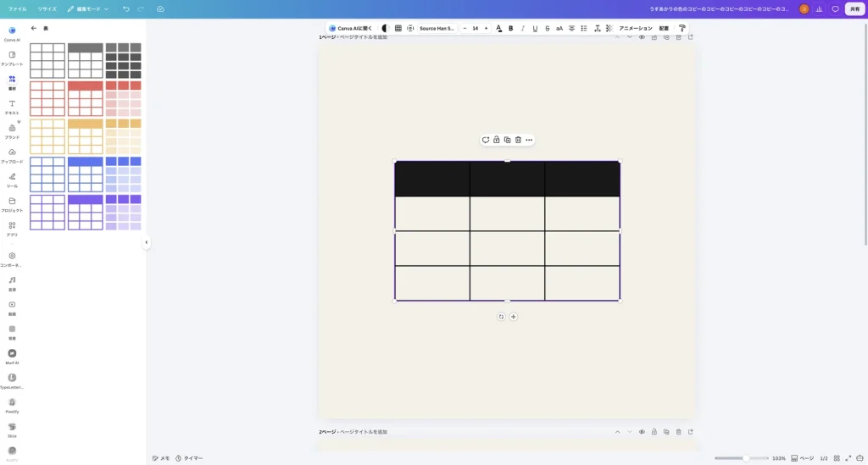
Task: Open the プロジェクト (Projects) sidebar panel
Action: coord(12,204)
